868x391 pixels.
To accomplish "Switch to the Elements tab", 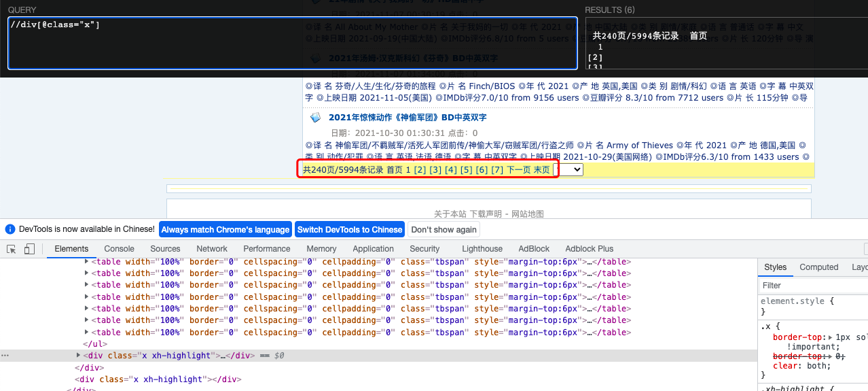I will click(x=71, y=249).
